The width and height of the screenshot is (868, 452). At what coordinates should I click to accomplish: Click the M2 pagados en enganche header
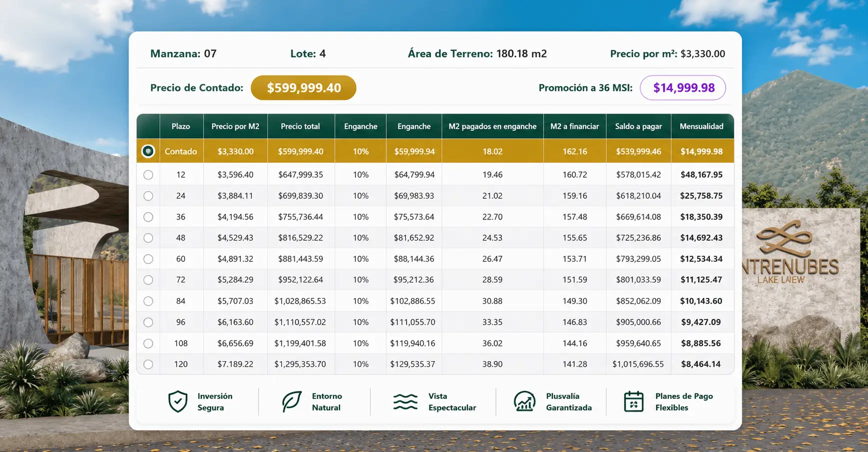point(492,126)
